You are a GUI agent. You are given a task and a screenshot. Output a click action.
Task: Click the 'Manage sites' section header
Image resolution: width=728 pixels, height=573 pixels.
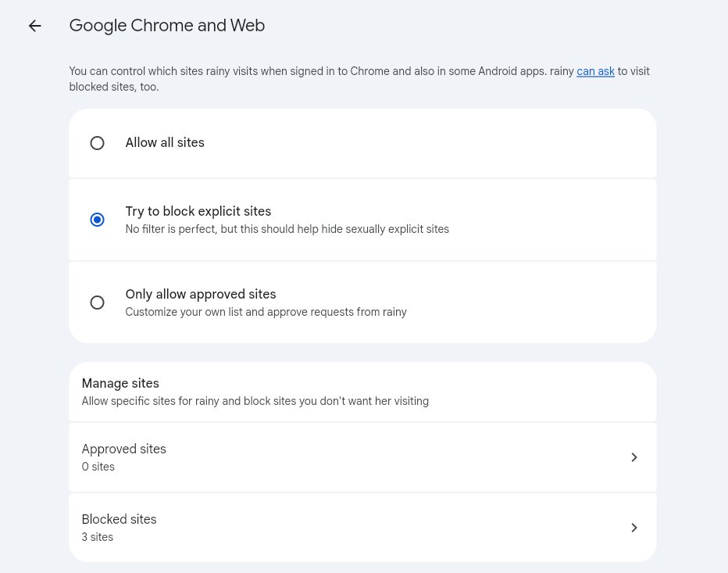(120, 384)
